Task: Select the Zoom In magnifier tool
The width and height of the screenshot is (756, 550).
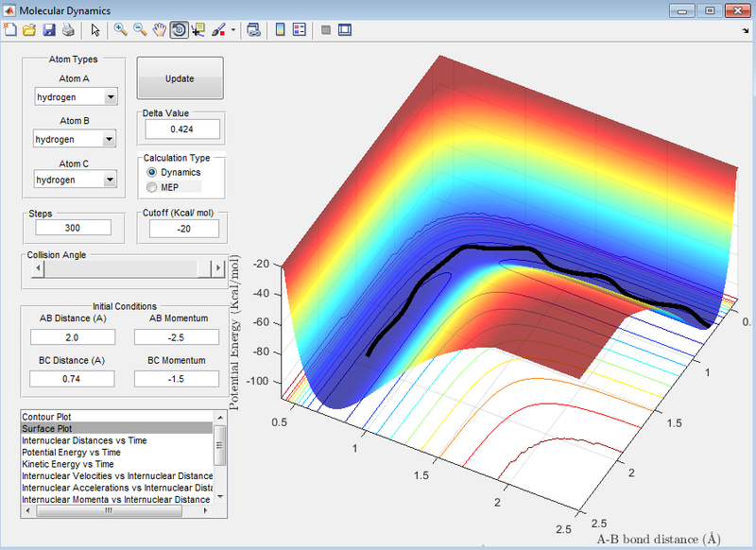Action: 120,29
